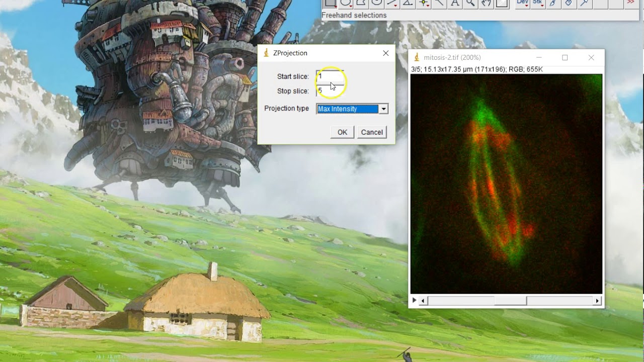This screenshot has width=644, height=362.
Task: Maximize the mitosis-2.tif window
Action: point(565,58)
